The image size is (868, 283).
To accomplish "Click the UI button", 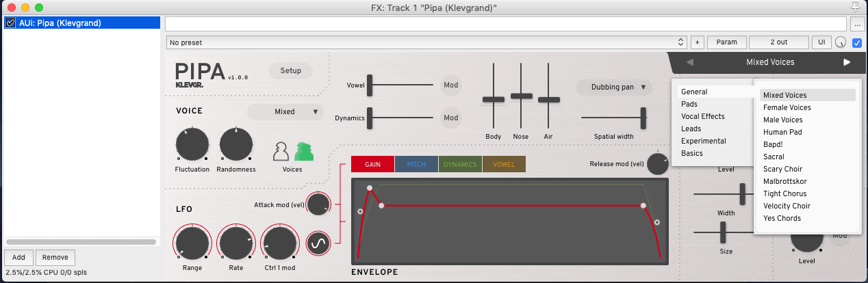I will pyautogui.click(x=821, y=42).
